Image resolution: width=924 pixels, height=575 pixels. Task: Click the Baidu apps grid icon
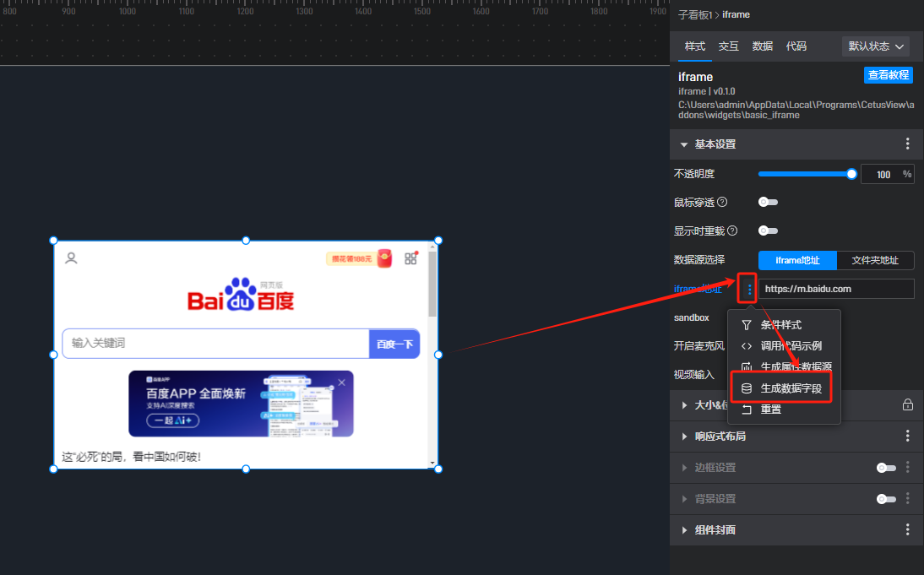[410, 258]
